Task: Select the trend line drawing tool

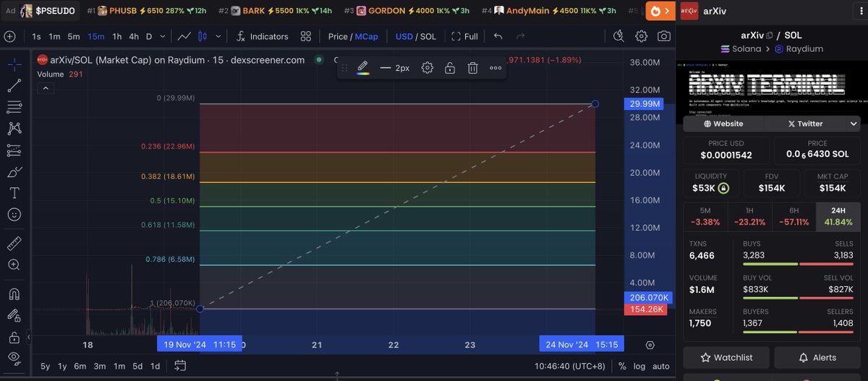Action: [x=14, y=86]
